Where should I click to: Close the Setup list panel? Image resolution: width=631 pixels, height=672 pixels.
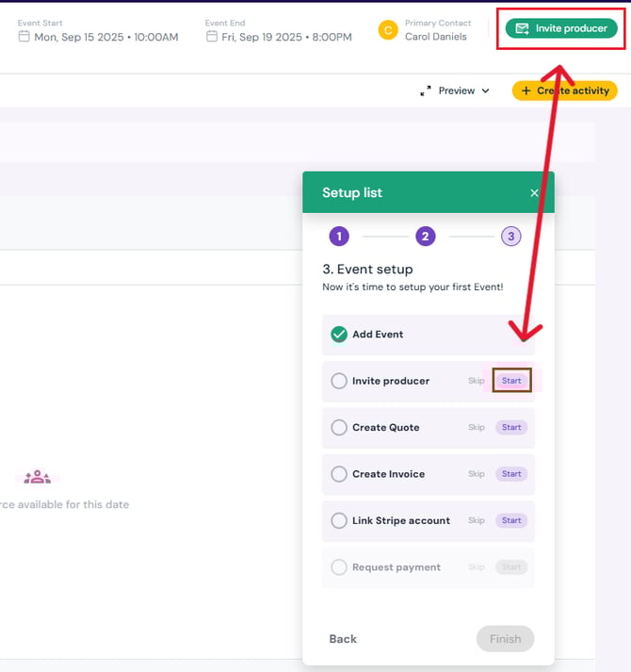pos(534,193)
